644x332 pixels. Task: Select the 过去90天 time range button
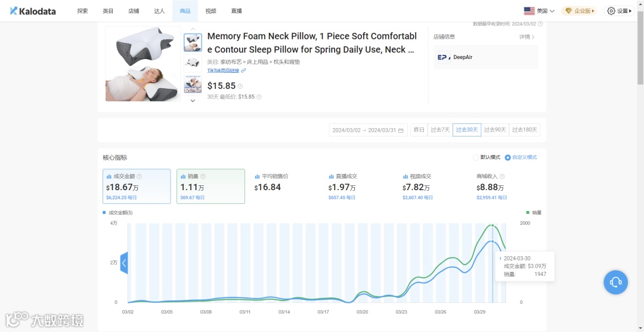(494, 130)
